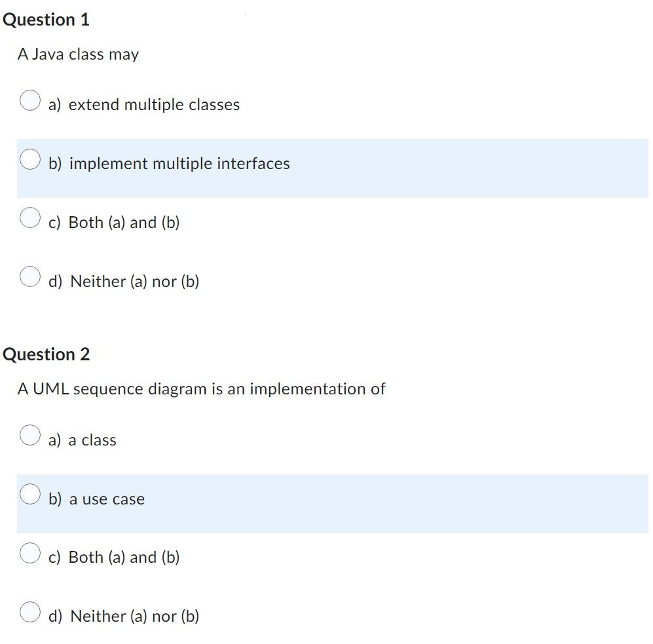Click the answer text 'a use case'
The image size is (653, 644).
point(105,499)
